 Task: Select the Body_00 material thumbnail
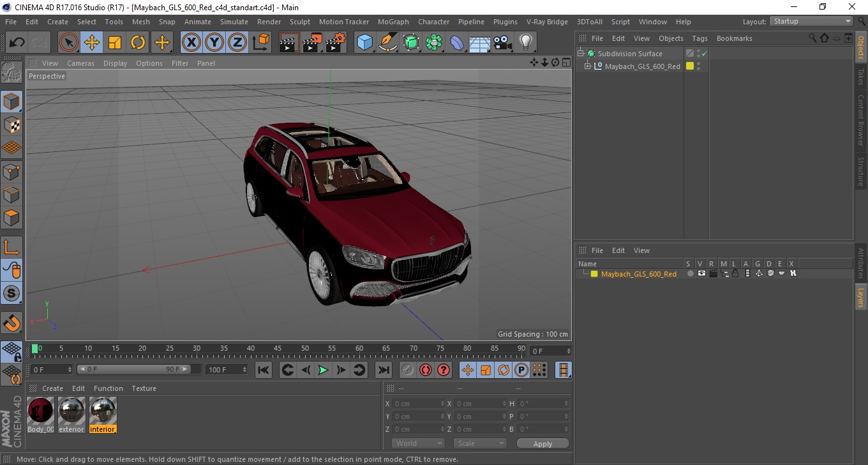tap(41, 411)
